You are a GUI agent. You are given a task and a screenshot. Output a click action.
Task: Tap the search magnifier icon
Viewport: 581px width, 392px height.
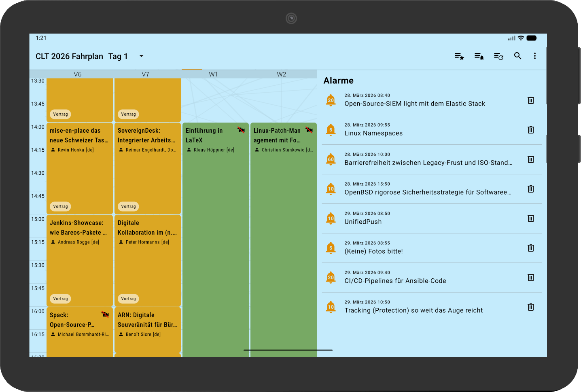(517, 56)
